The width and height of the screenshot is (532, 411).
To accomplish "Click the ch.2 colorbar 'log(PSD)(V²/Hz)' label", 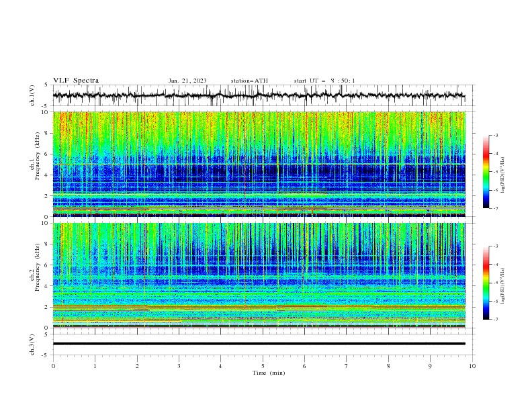I will tap(503, 286).
